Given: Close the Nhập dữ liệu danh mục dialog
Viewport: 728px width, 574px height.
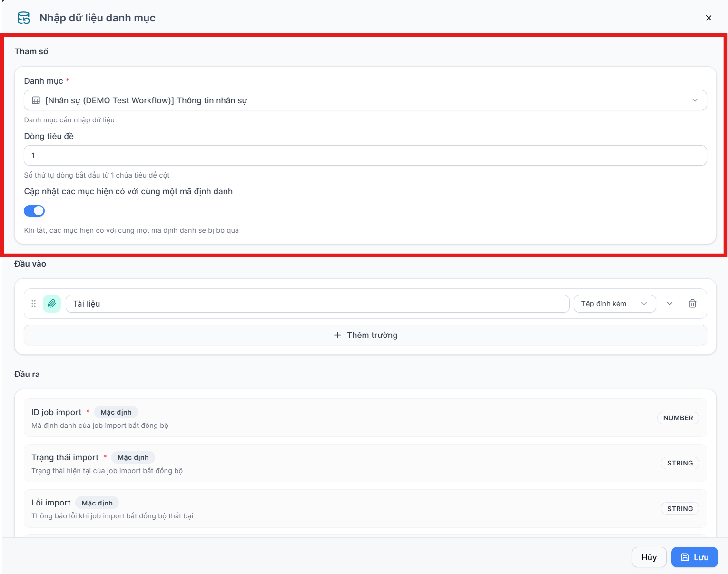Looking at the screenshot, I should pyautogui.click(x=708, y=18).
